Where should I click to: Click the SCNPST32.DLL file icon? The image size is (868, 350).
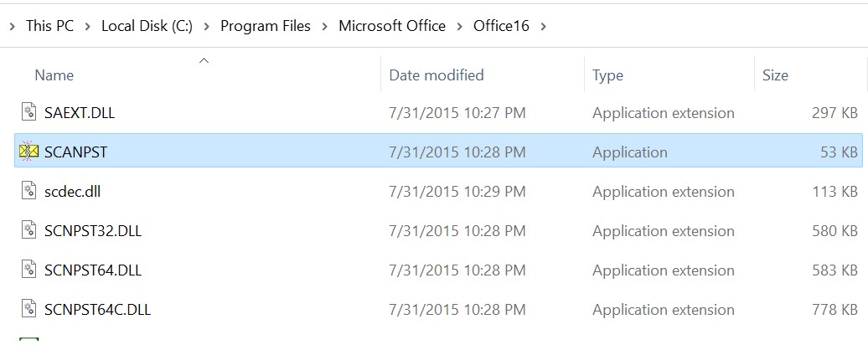coord(28,230)
